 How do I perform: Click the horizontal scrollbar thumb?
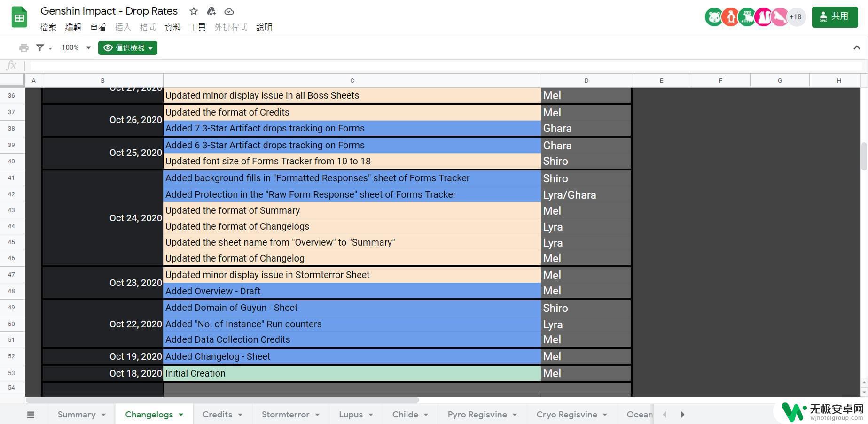[x=222, y=400]
